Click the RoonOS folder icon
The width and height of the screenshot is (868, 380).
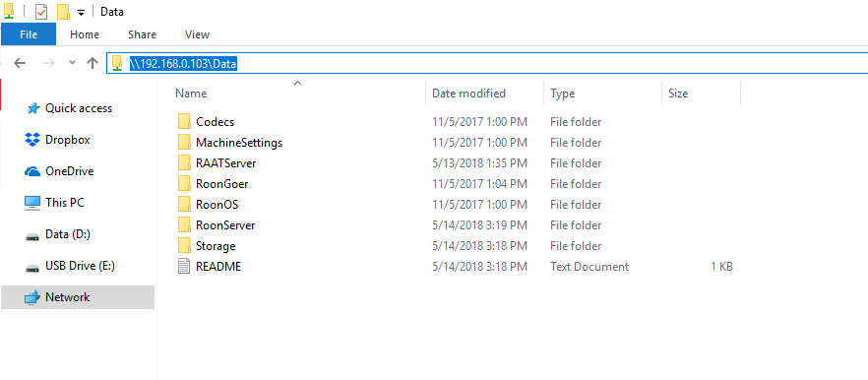[184, 204]
